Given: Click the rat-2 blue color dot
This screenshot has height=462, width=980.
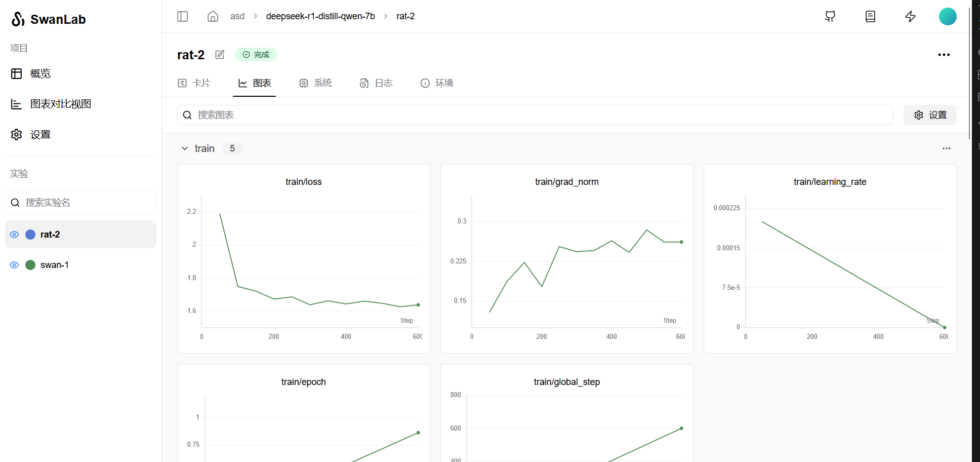Looking at the screenshot, I should (30, 235).
